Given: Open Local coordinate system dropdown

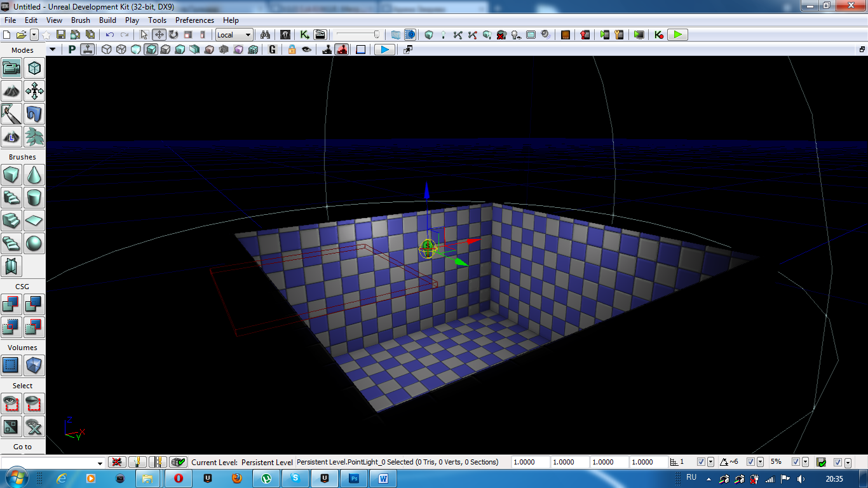Looking at the screenshot, I should 234,35.
